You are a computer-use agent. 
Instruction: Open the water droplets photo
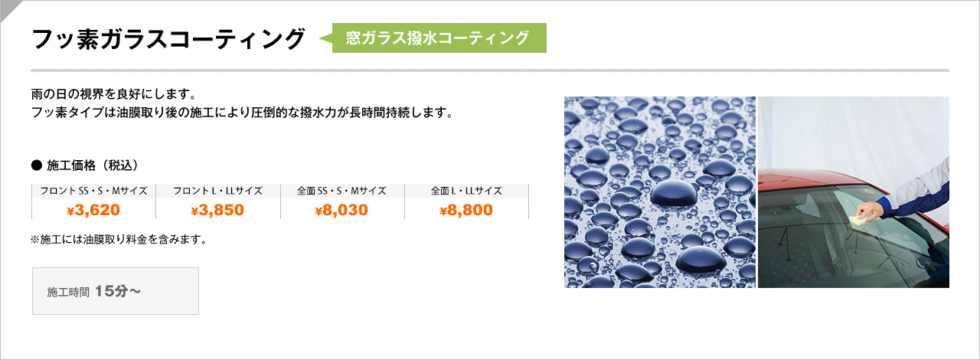click(x=660, y=192)
